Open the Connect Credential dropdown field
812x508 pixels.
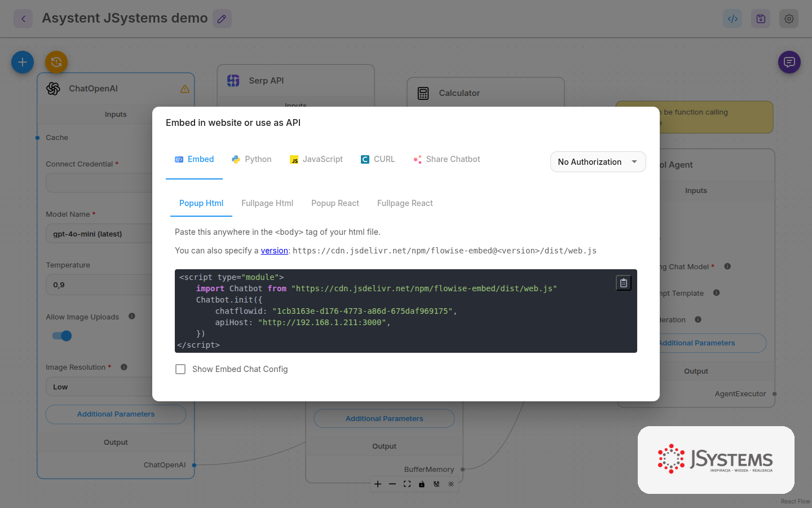pyautogui.click(x=99, y=183)
